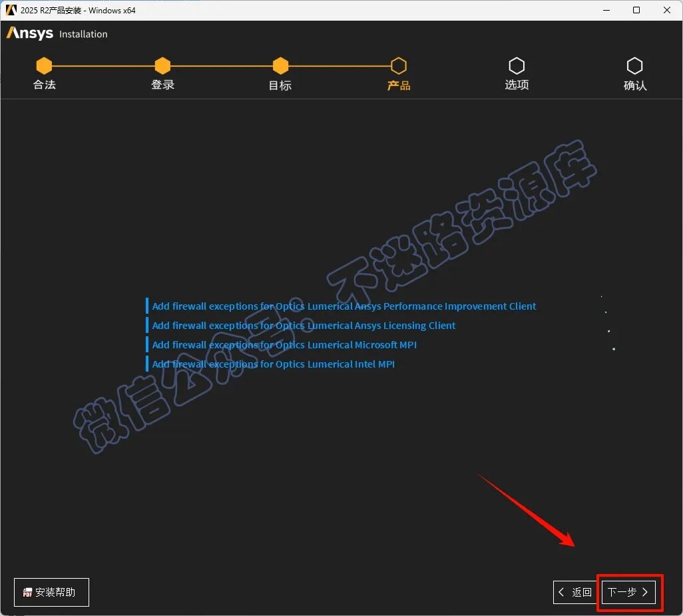The width and height of the screenshot is (683, 616).
Task: Click the 合法 step label
Action: click(45, 85)
